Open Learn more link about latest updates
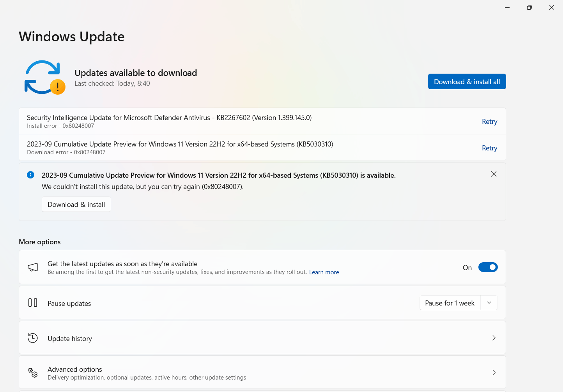563x392 pixels. [x=324, y=272]
